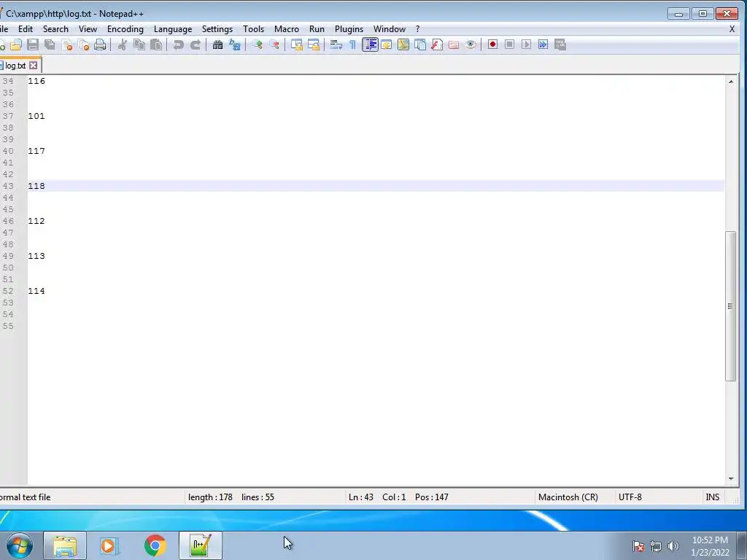Image resolution: width=747 pixels, height=560 pixels.
Task: Select the log.txt document tab
Action: [15, 66]
